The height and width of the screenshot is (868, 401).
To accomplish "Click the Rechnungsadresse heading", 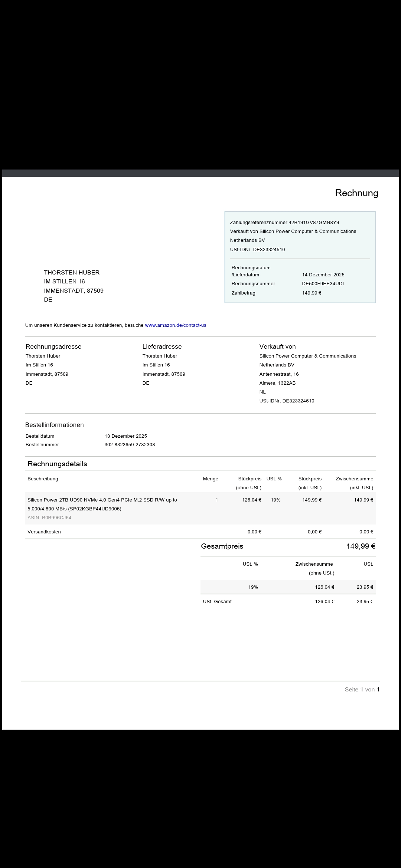I will pos(53,346).
